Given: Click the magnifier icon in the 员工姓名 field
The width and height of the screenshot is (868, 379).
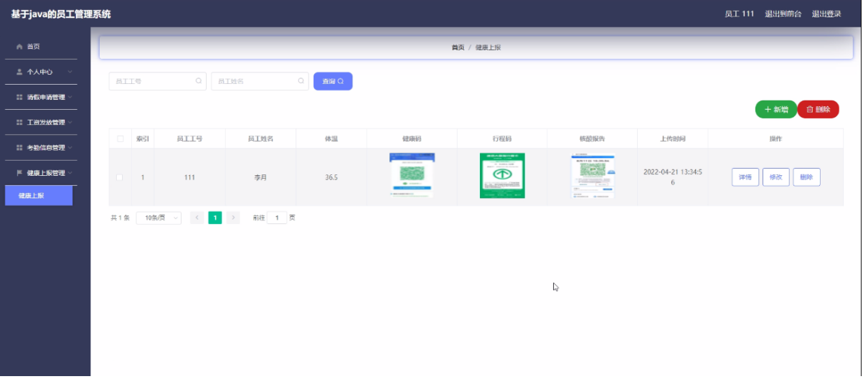Looking at the screenshot, I should [x=301, y=81].
